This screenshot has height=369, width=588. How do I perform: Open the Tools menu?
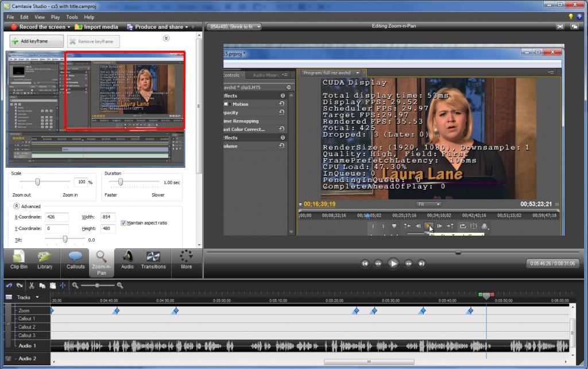(x=72, y=17)
